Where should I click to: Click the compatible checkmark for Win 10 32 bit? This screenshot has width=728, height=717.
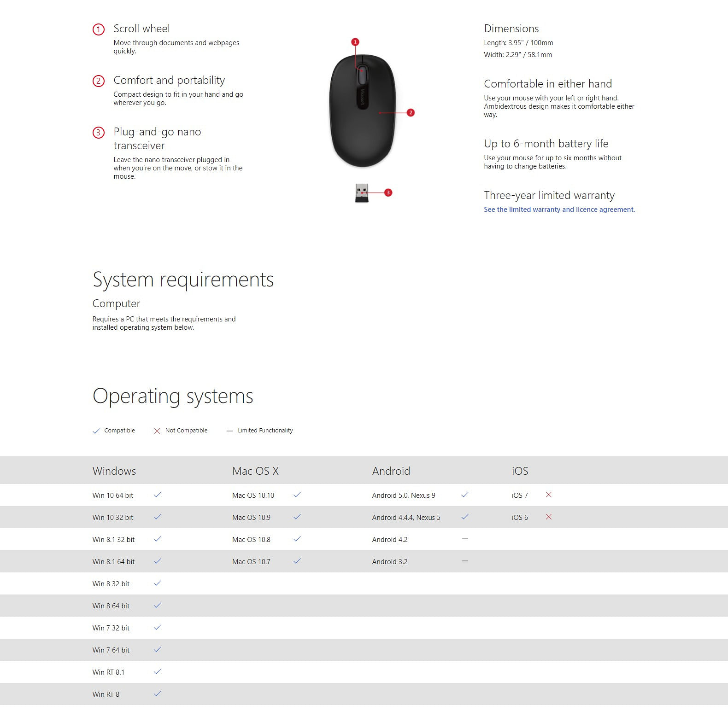coord(158,517)
